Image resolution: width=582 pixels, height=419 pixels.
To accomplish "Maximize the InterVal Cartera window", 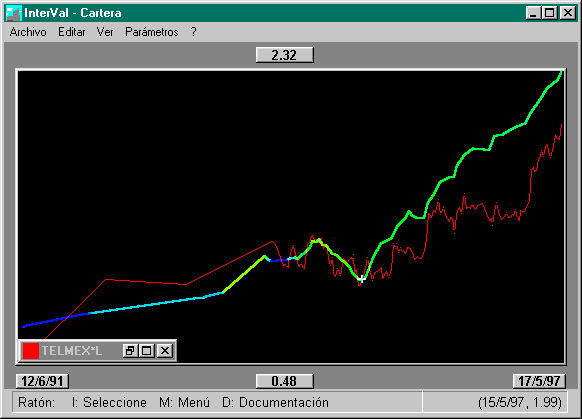I will 549,13.
